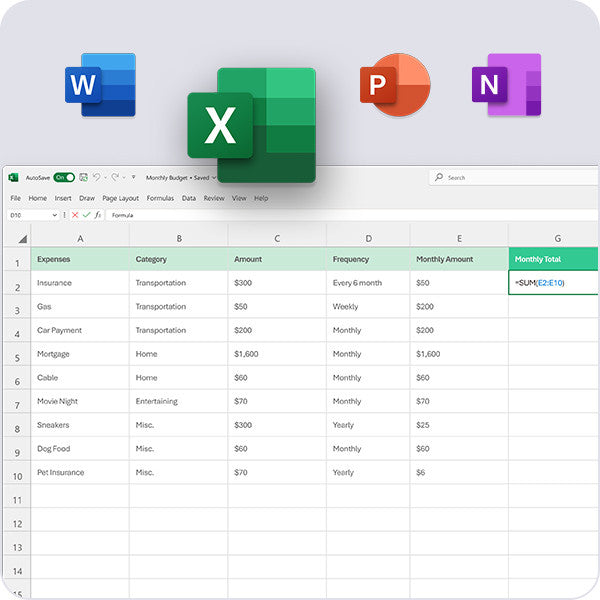Image resolution: width=600 pixels, height=600 pixels.
Task: Click the Save icon in title bar
Action: coord(84,178)
